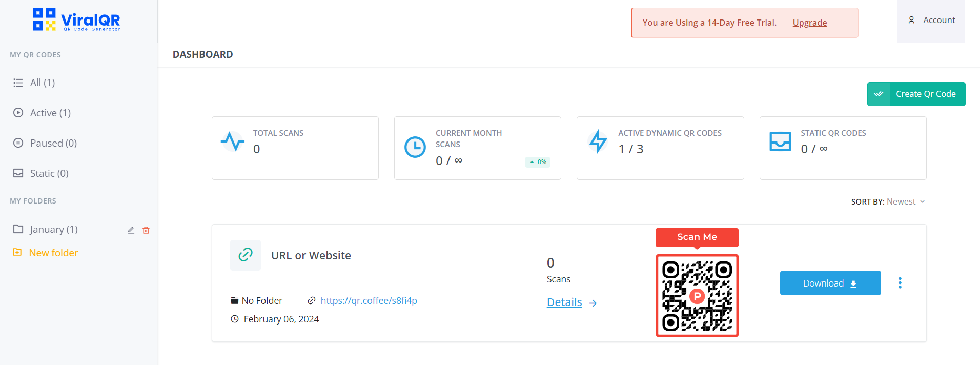The height and width of the screenshot is (365, 980).
Task: Click the February 06, 2024 date
Action: click(x=281, y=319)
